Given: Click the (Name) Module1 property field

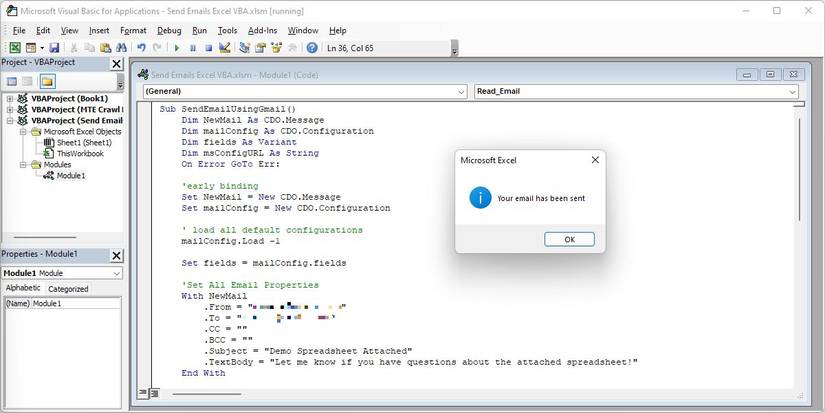Looking at the screenshot, I should click(x=63, y=304).
